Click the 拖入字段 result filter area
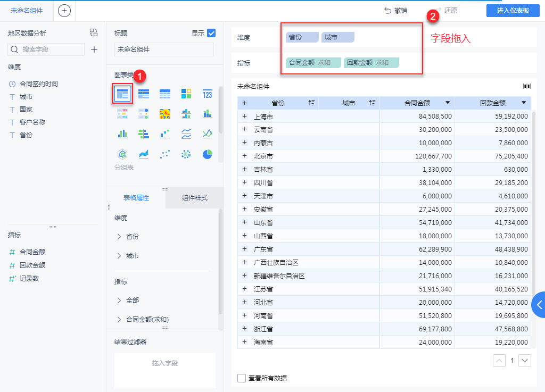 tap(165, 370)
